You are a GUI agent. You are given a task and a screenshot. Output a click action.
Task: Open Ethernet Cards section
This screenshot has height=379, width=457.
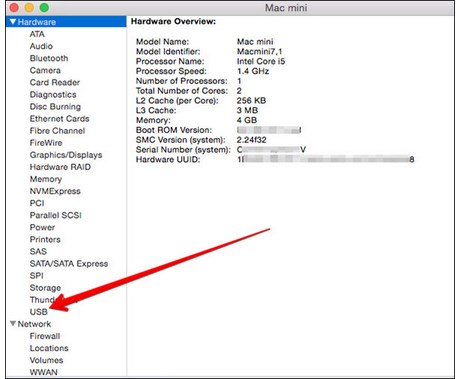click(x=59, y=119)
